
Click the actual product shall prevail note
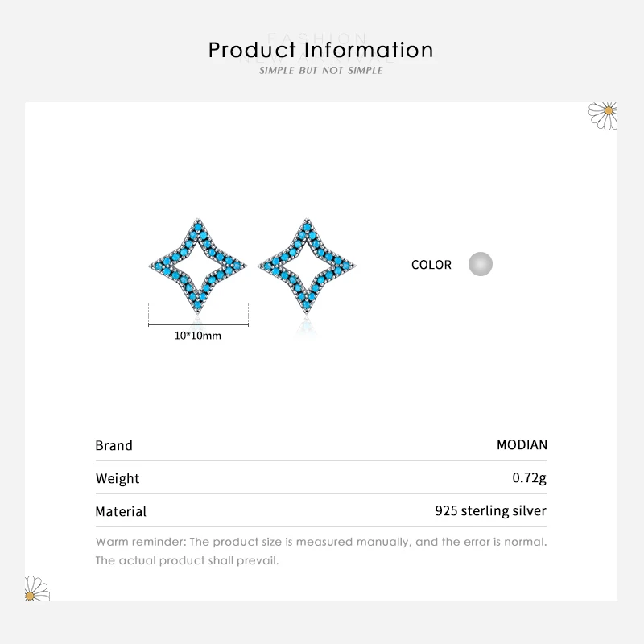(187, 560)
